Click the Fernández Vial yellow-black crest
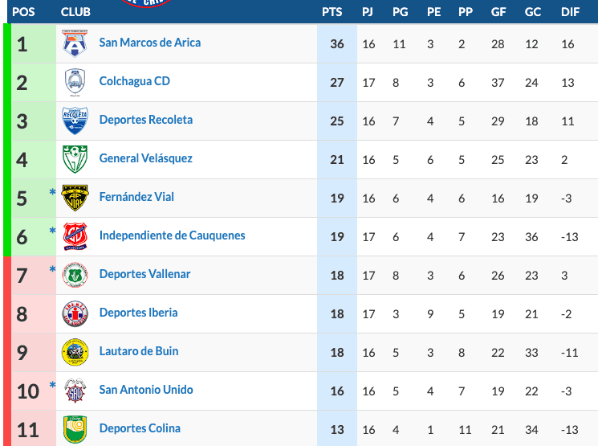 click(x=75, y=197)
